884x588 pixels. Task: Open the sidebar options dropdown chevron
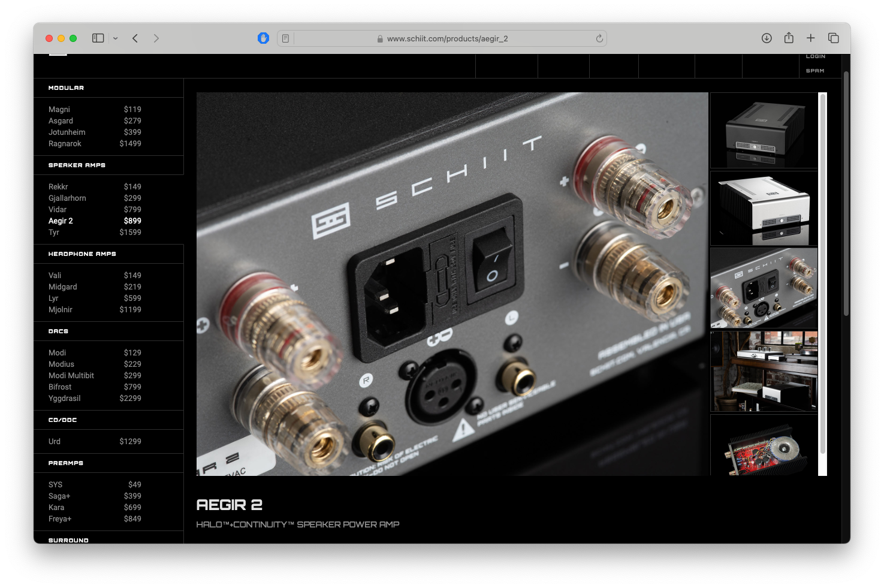[x=116, y=38]
